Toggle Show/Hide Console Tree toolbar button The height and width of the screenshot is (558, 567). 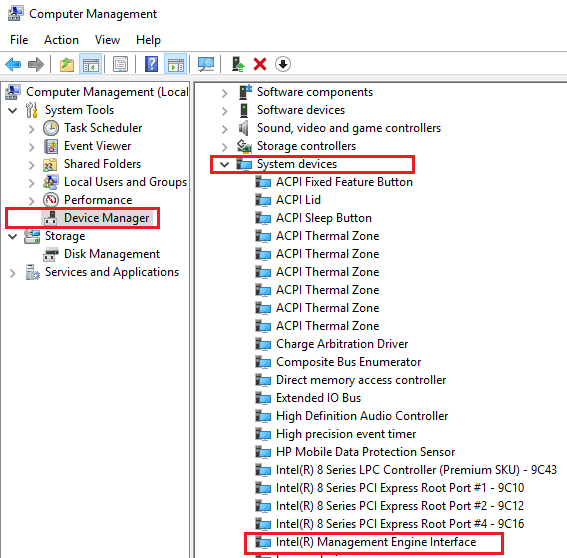pyautogui.click(x=90, y=65)
